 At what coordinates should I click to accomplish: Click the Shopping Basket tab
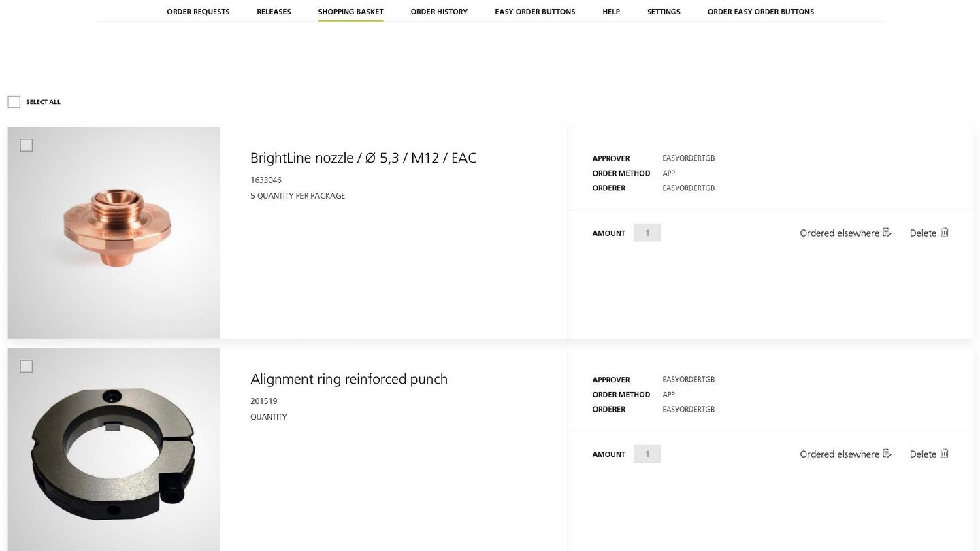point(350,12)
